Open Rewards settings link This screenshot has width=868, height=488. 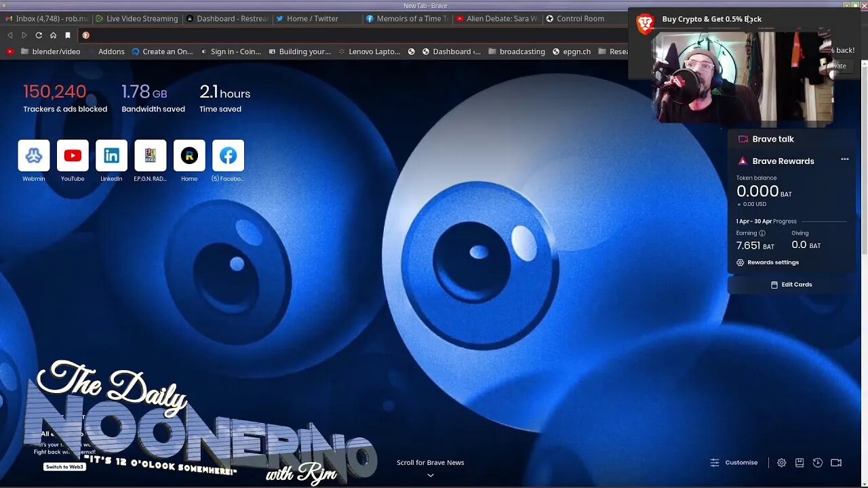coord(768,262)
